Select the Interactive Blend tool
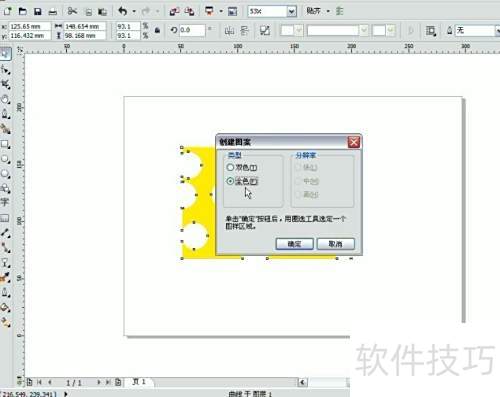The image size is (500, 397). click(5, 263)
